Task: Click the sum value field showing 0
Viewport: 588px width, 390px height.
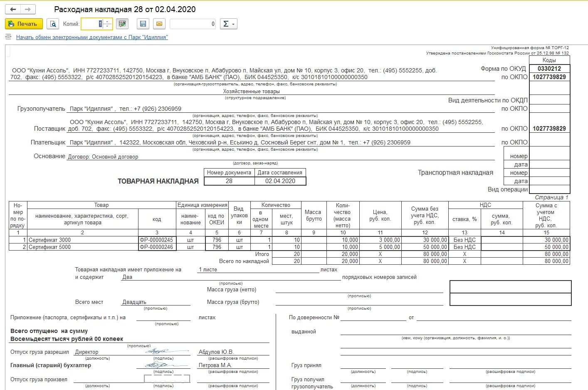Action: [193, 24]
